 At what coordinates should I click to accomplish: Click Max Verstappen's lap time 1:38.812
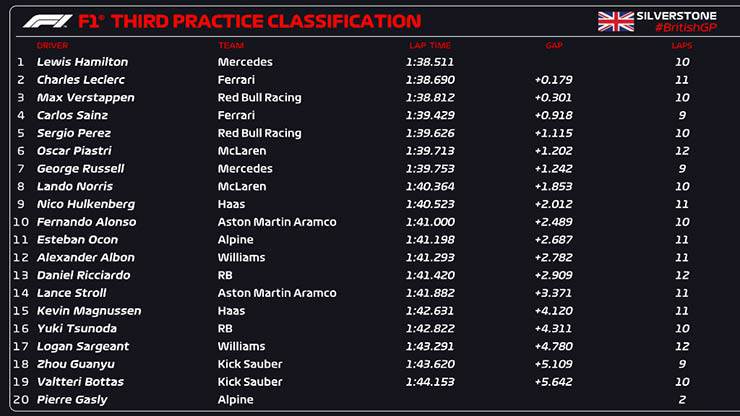[x=428, y=98]
